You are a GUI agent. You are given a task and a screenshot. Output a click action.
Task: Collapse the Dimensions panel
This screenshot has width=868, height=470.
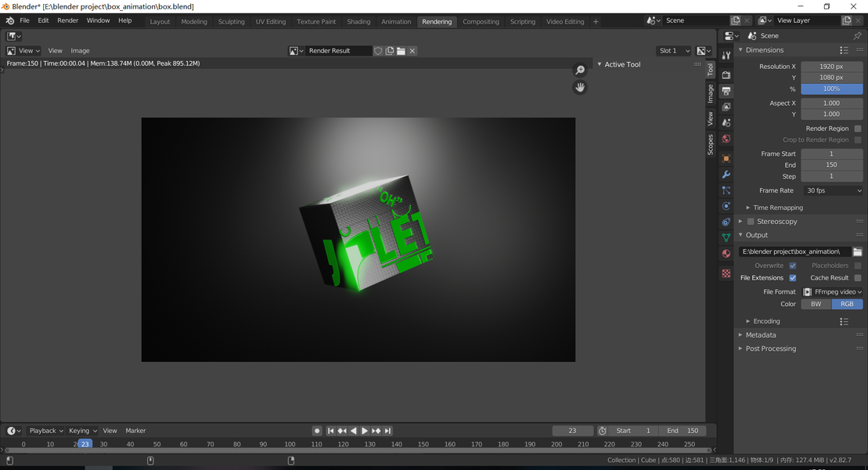click(763, 50)
